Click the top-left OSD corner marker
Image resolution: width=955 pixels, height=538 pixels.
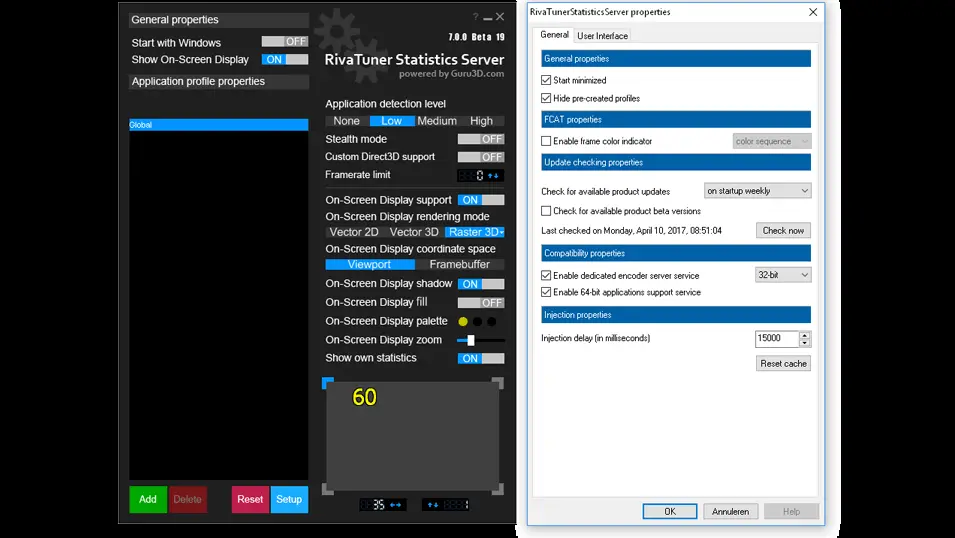[x=328, y=383]
